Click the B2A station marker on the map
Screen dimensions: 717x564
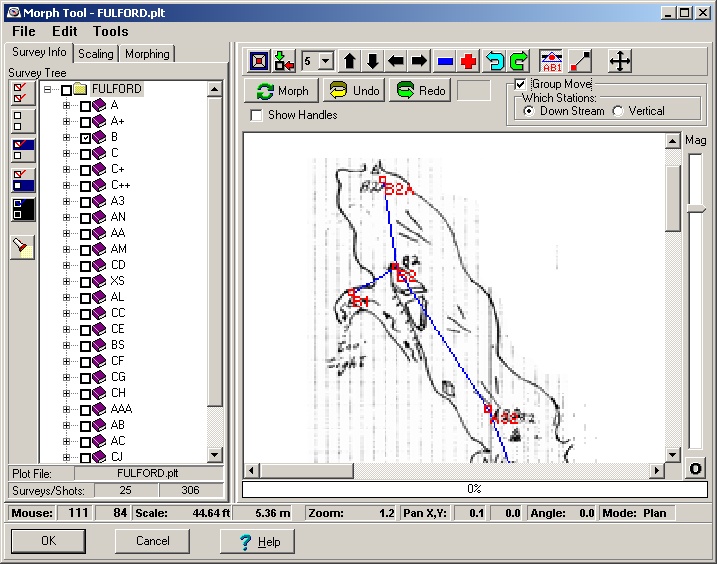tap(383, 180)
